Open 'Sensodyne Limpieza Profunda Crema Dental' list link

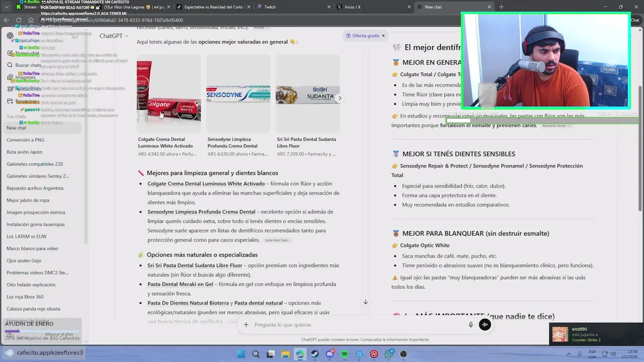[x=201, y=212]
